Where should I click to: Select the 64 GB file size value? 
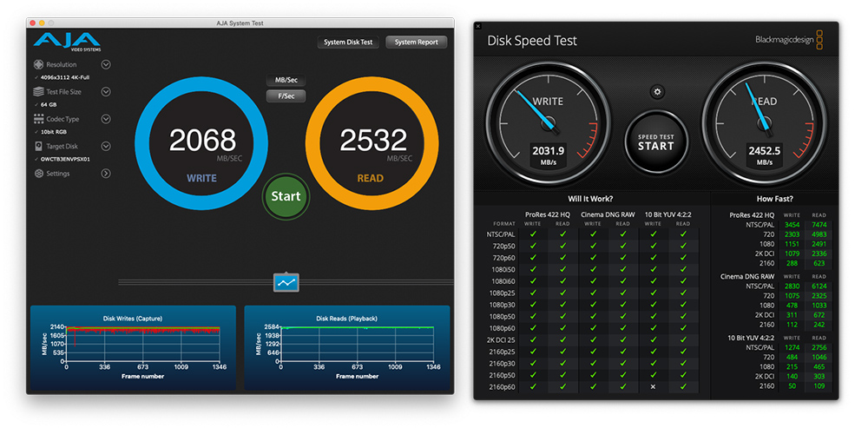pyautogui.click(x=49, y=105)
